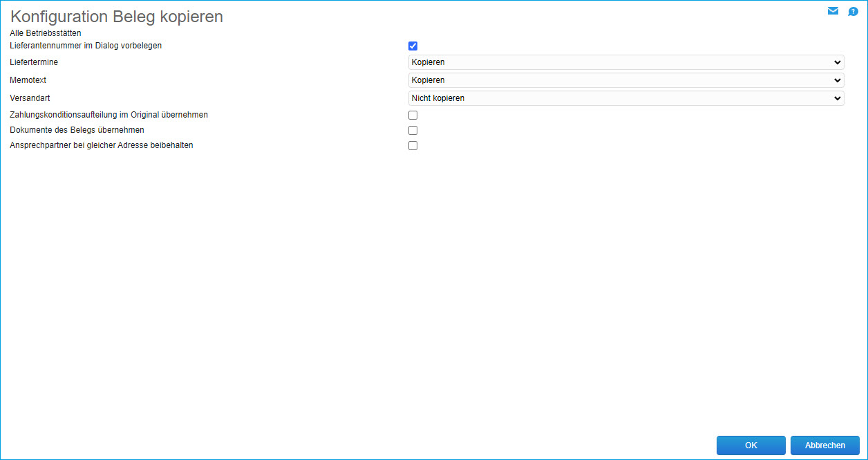This screenshot has height=460, width=868.
Task: Confirm with the OK button
Action: [751, 445]
